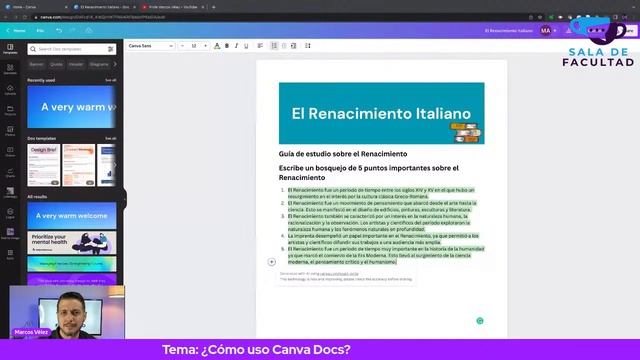Click See all next to Recently used
This screenshot has height=360, width=640.
(111, 80)
